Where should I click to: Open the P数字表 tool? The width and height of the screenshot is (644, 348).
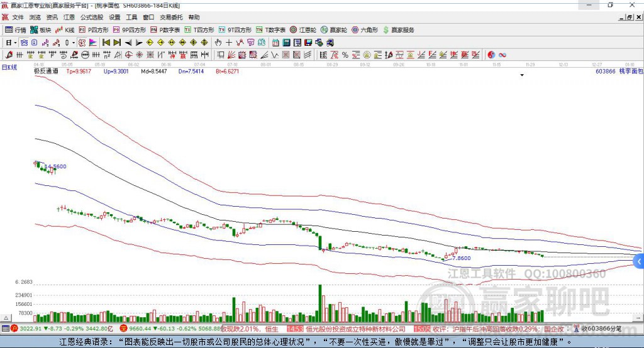[x=165, y=30]
